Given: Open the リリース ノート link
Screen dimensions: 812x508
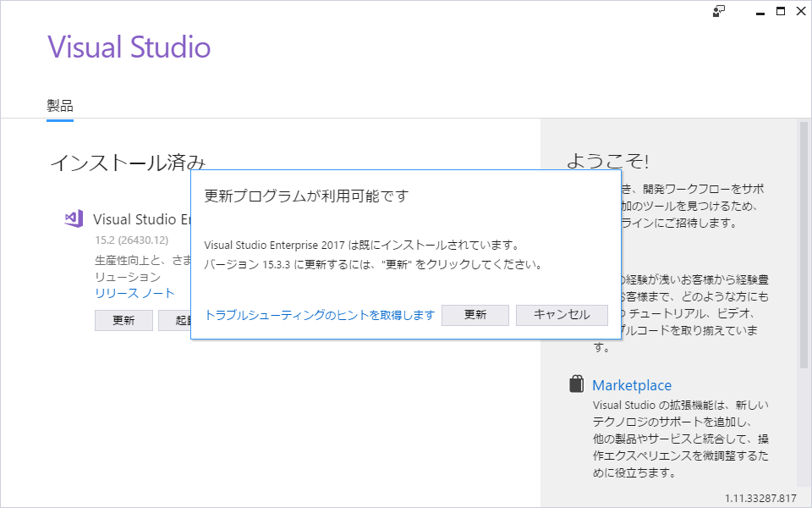Looking at the screenshot, I should tap(134, 294).
